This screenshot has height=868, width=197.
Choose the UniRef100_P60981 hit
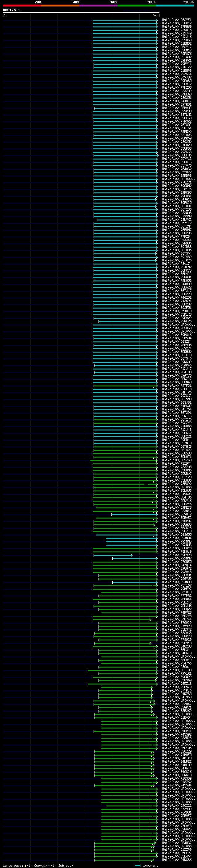pyautogui.click(x=177, y=812)
